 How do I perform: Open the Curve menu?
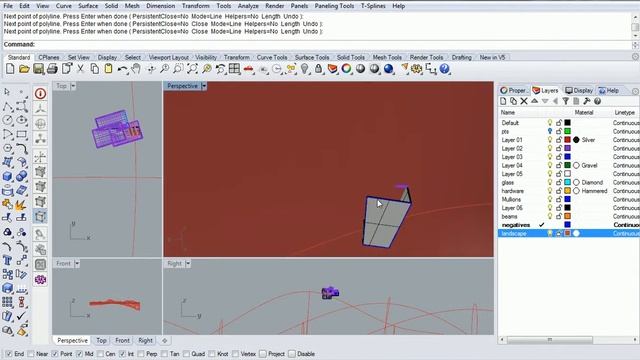pos(63,6)
